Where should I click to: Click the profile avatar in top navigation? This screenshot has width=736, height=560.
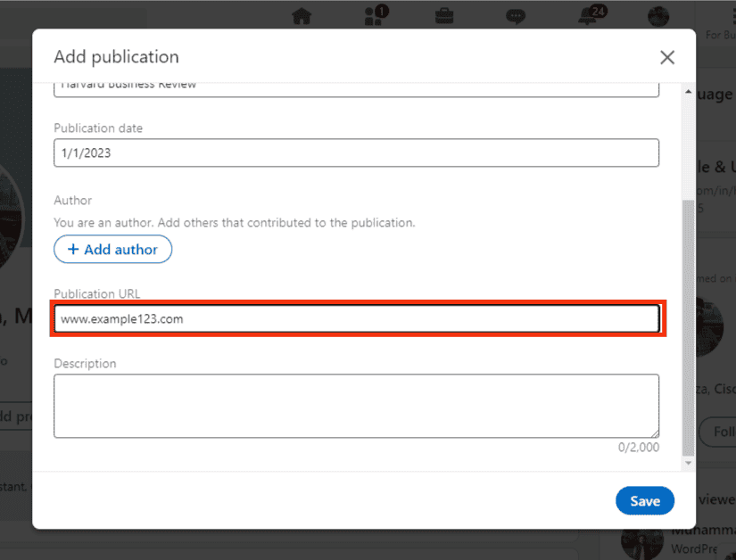[658, 16]
